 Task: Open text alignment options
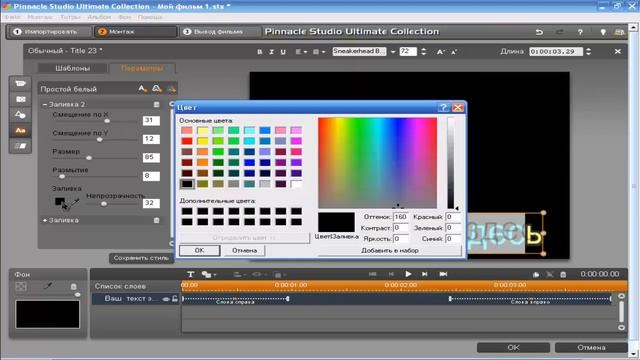[301, 52]
